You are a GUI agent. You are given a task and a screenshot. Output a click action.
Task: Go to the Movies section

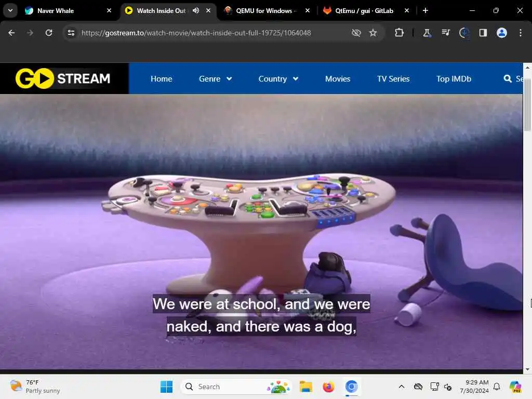coord(338,79)
